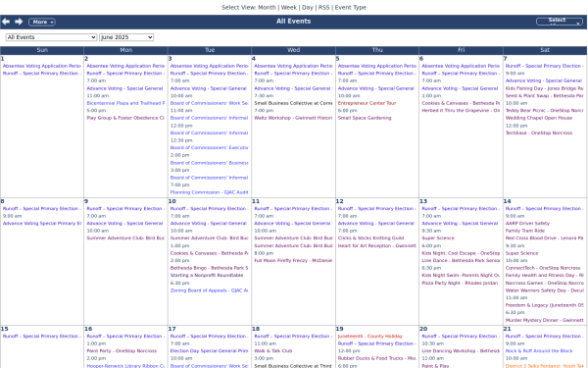Open Zoning Board of Appeals event
Screen dimensions: 588x368
209,290
